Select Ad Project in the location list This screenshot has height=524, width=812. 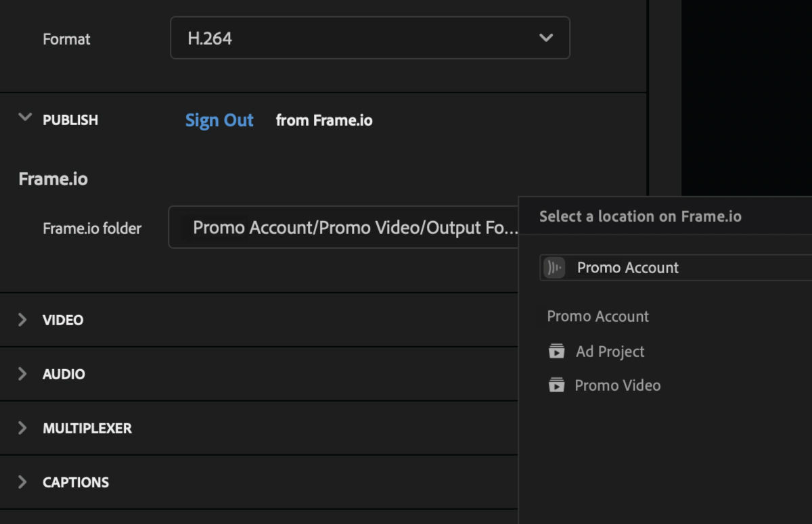click(608, 351)
